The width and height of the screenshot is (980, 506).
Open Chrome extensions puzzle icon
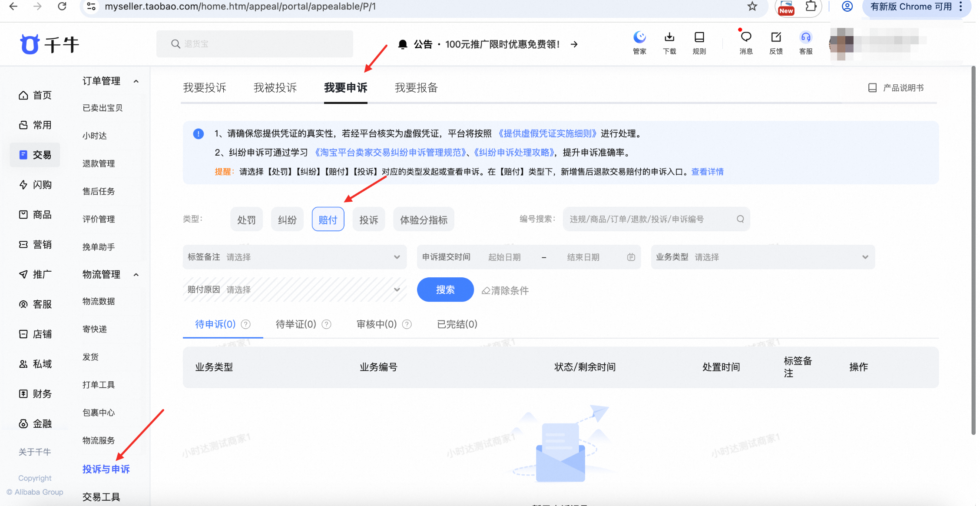[811, 7]
